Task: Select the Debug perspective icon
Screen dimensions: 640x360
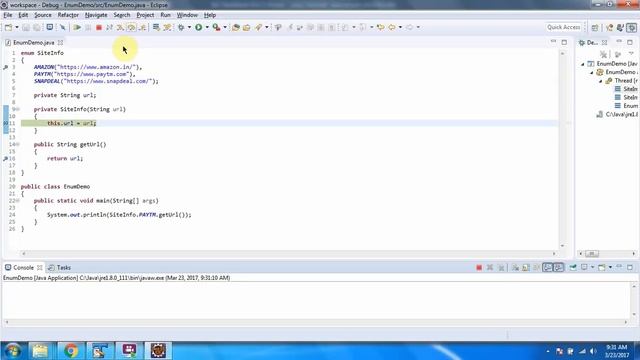Action: (632, 27)
